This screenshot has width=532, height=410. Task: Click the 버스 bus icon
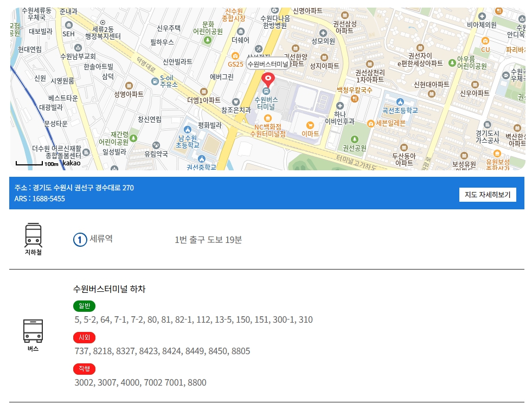pos(33,330)
